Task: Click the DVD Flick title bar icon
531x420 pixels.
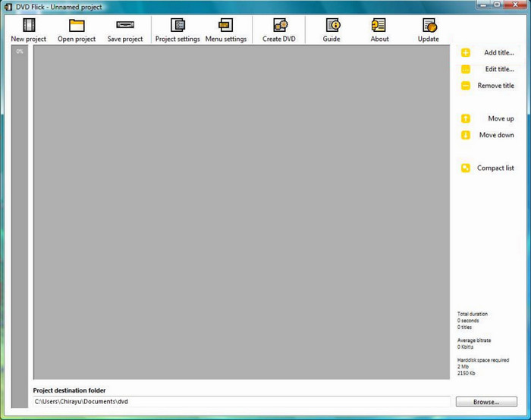Action: tap(8, 7)
